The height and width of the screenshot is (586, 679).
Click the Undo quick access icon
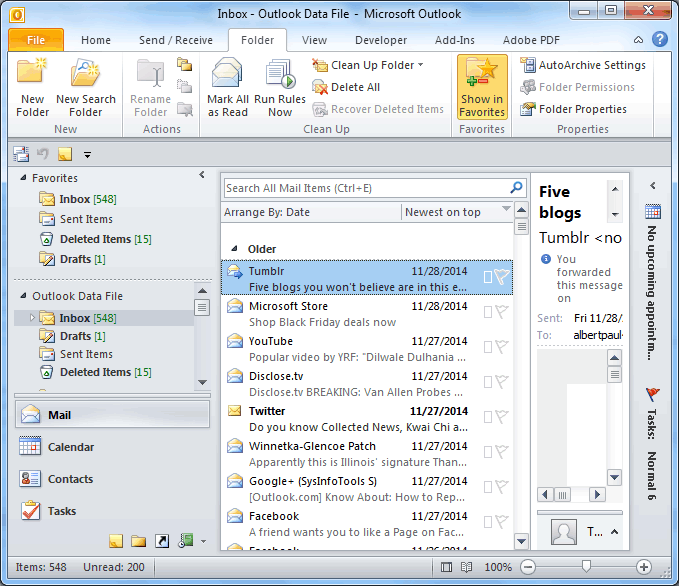(x=42, y=154)
